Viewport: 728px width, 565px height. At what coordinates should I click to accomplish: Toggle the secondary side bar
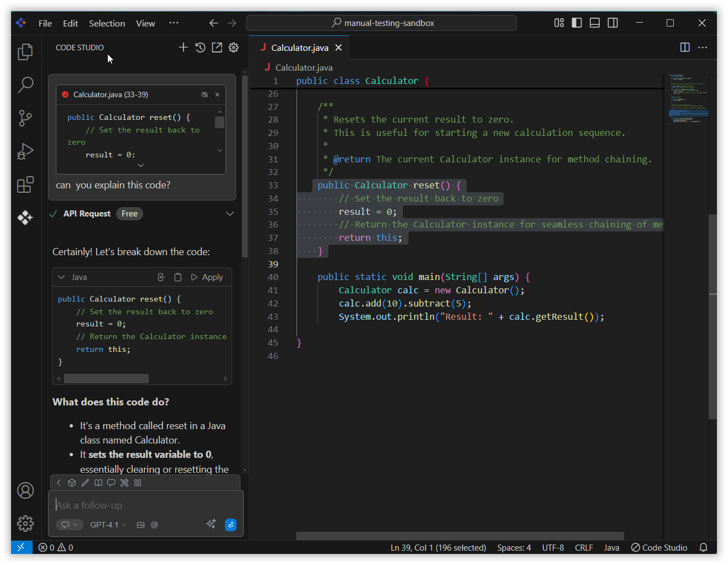pyautogui.click(x=612, y=23)
